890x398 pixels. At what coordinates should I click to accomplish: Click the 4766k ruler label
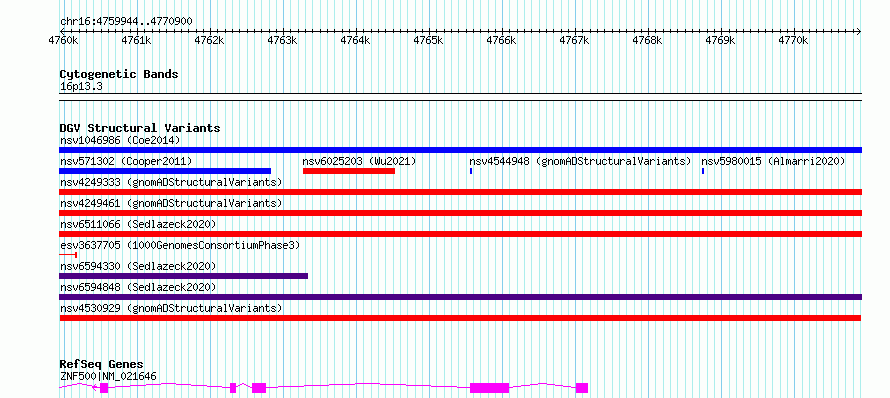coord(502,40)
